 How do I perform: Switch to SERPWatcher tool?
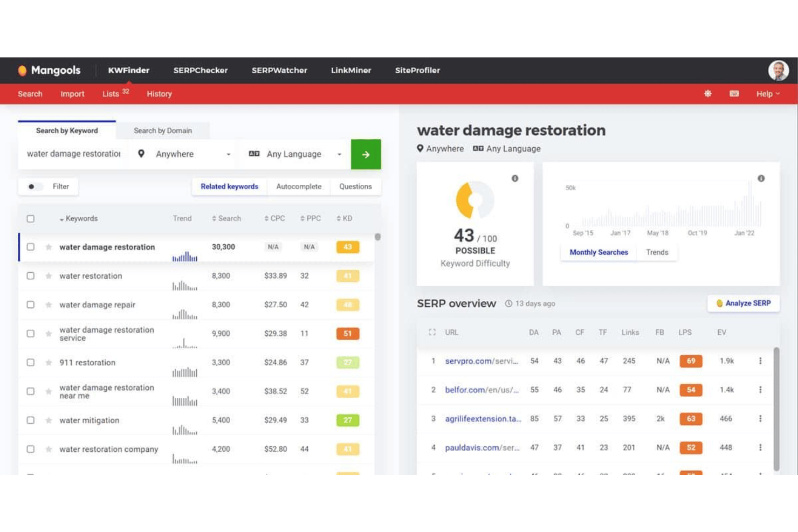(x=279, y=70)
